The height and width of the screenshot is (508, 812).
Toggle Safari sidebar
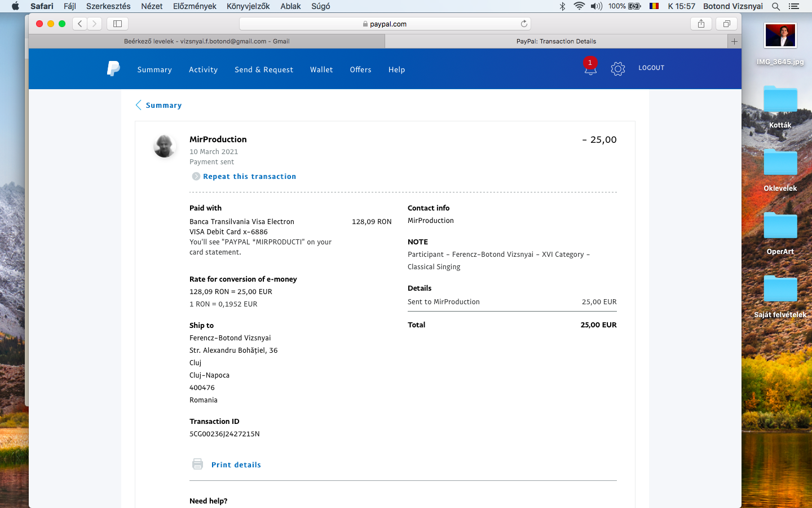tap(117, 24)
